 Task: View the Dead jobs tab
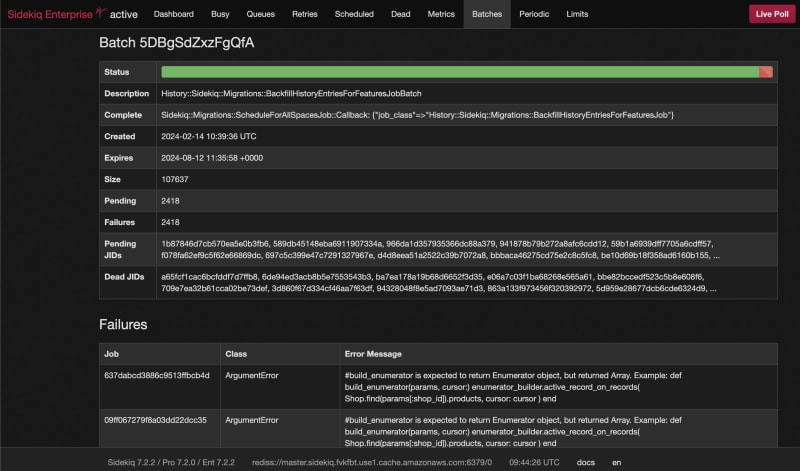click(401, 14)
